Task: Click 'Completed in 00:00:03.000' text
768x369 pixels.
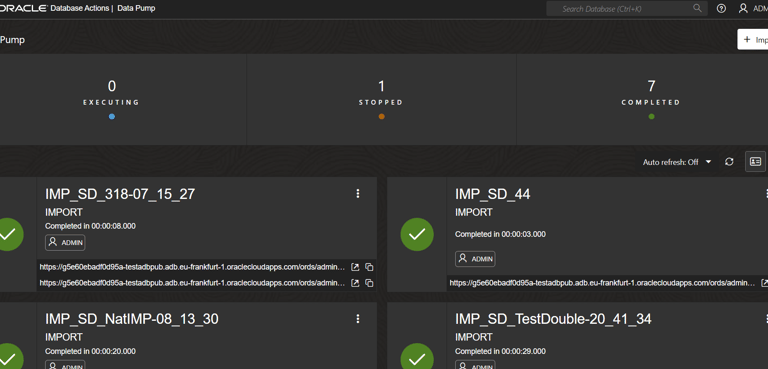Action: point(500,234)
